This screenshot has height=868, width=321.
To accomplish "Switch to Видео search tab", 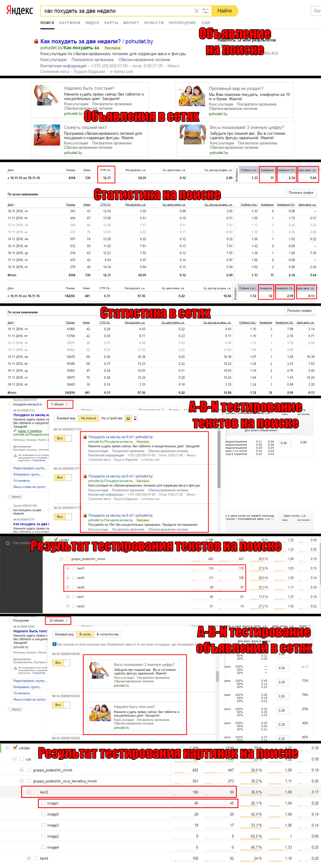I will [92, 23].
